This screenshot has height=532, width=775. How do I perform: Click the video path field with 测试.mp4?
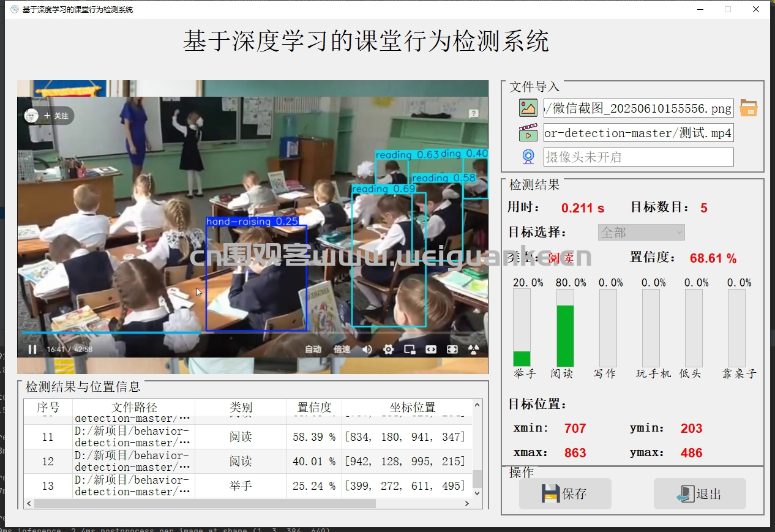[x=638, y=133]
